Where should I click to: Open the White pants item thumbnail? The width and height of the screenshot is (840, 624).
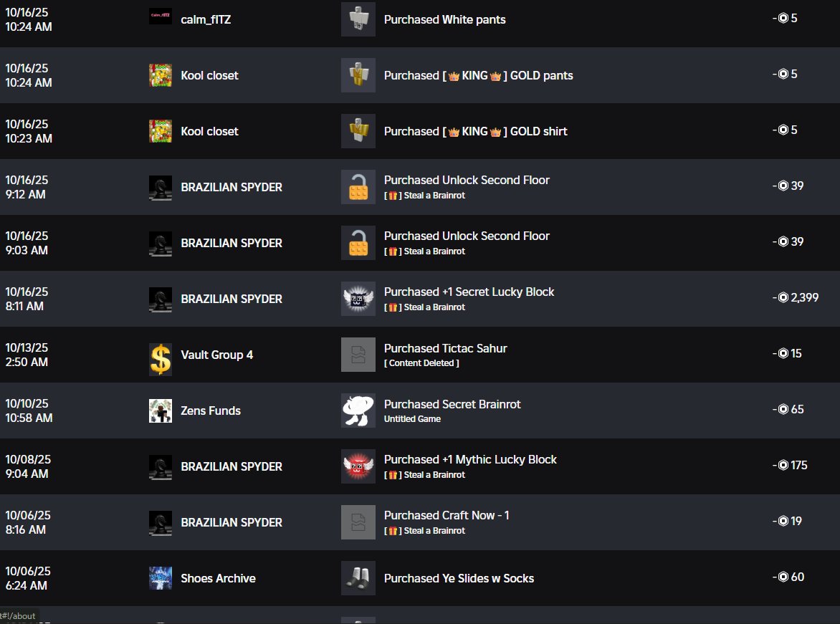click(358, 19)
